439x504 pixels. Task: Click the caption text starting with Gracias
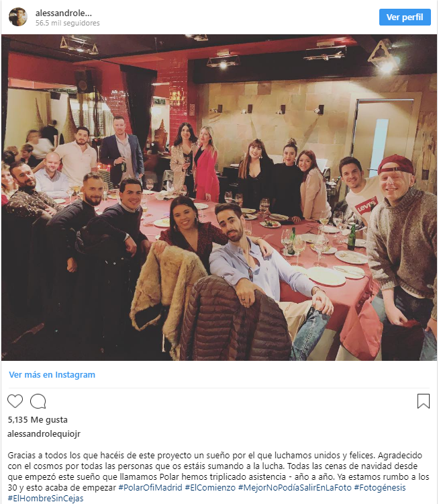pyautogui.click(x=218, y=471)
